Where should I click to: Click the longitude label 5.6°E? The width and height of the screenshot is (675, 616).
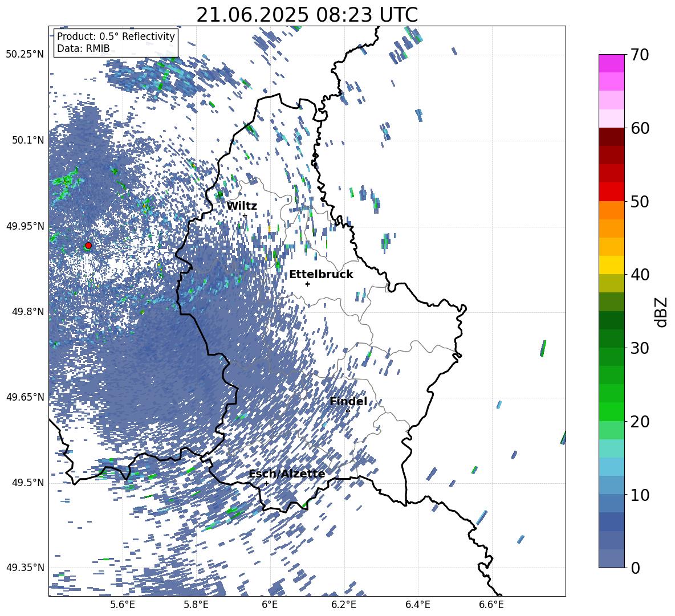coord(122,605)
